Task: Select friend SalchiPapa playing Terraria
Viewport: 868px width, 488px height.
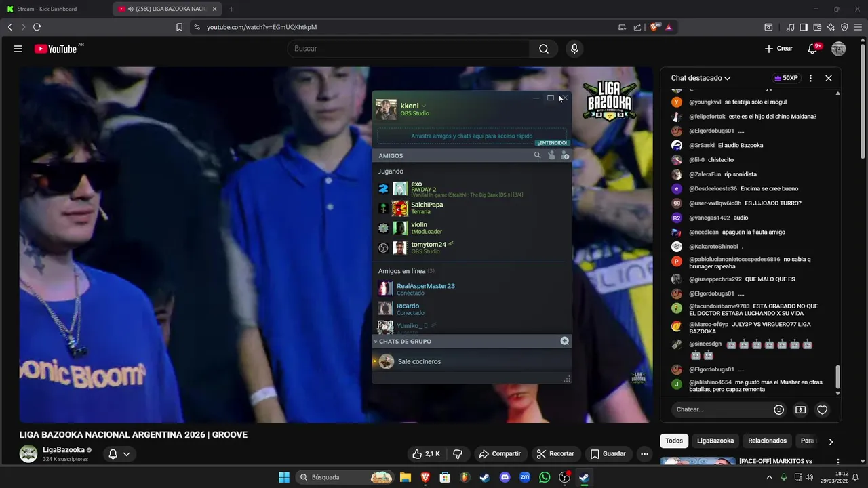Action: click(471, 208)
